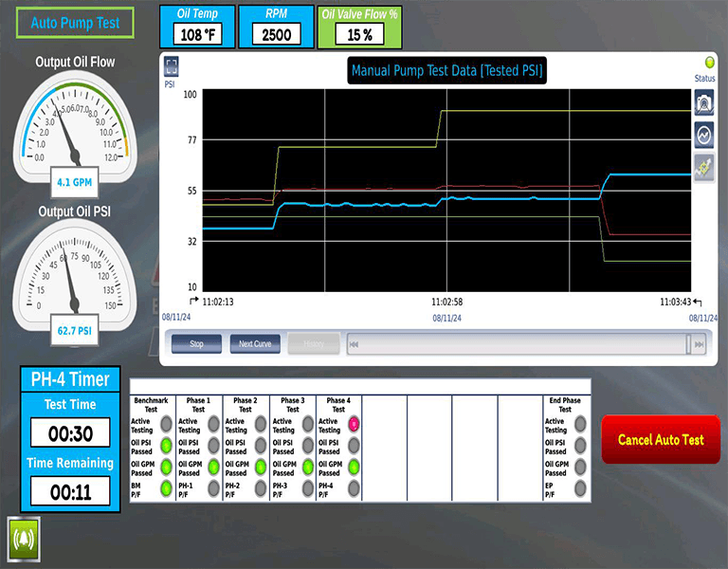Click the fullscreen expand icon above PSI

tap(172, 66)
